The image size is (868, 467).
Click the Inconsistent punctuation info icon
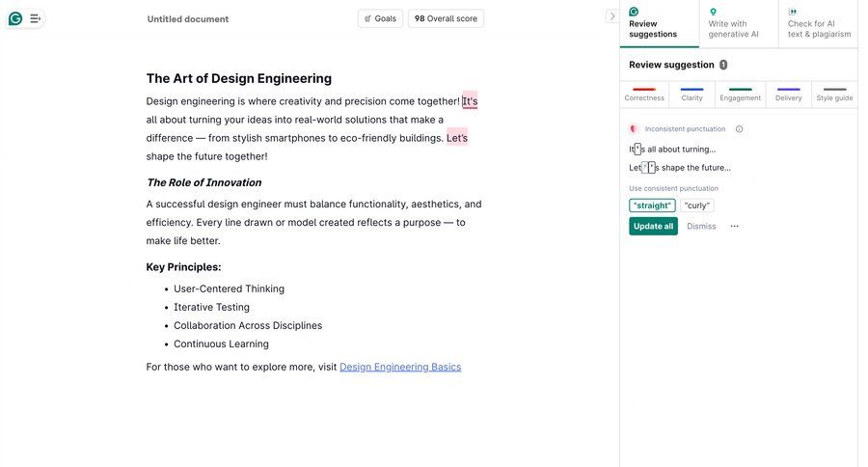[739, 129]
